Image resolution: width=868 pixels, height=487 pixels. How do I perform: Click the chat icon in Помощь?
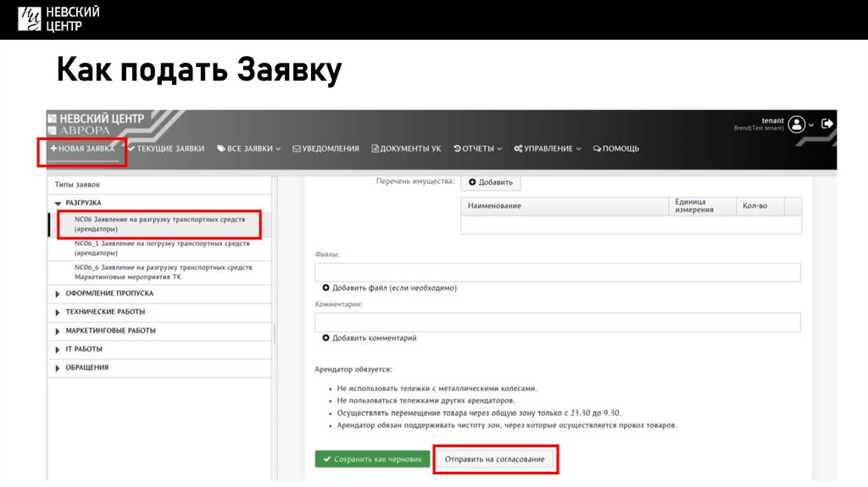(x=597, y=148)
